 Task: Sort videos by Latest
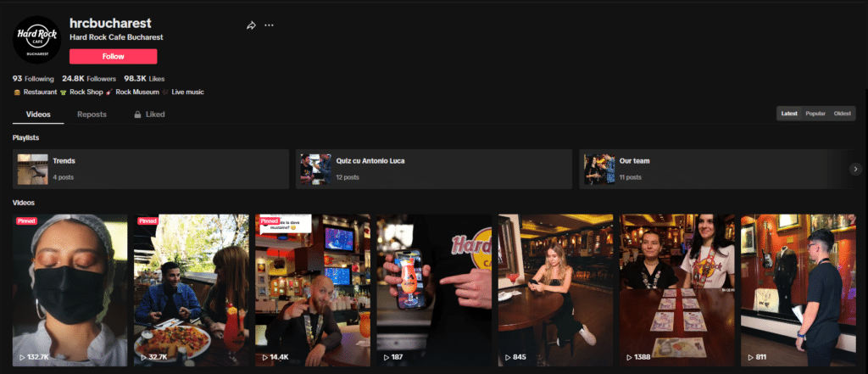(x=789, y=114)
